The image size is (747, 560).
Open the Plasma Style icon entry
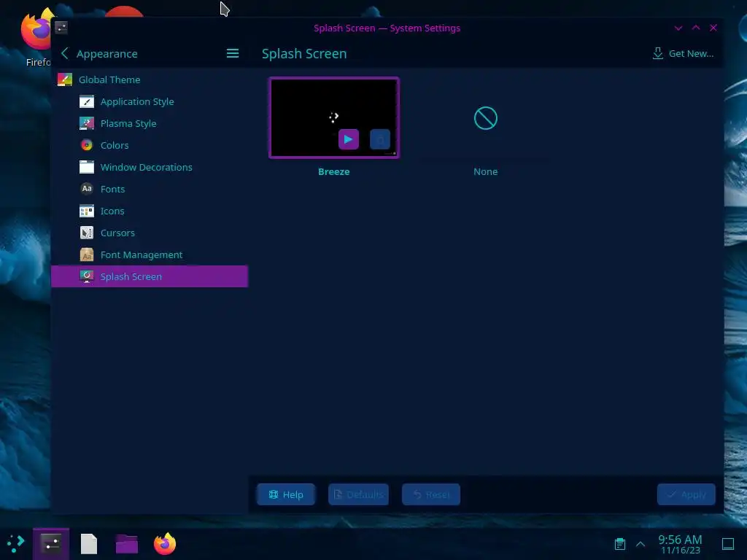pyautogui.click(x=87, y=123)
